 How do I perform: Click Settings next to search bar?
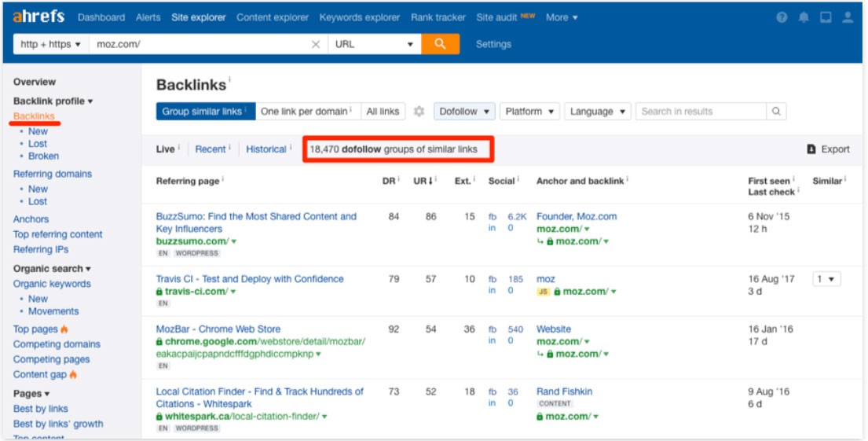(x=494, y=44)
